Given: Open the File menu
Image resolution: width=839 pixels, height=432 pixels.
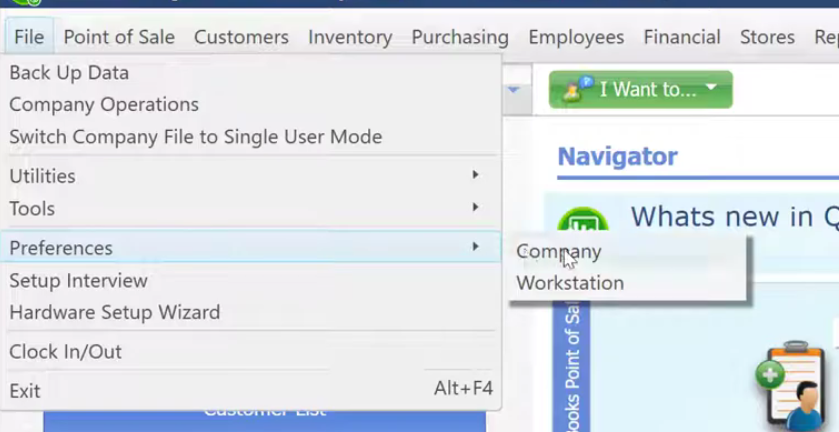Looking at the screenshot, I should pos(29,37).
